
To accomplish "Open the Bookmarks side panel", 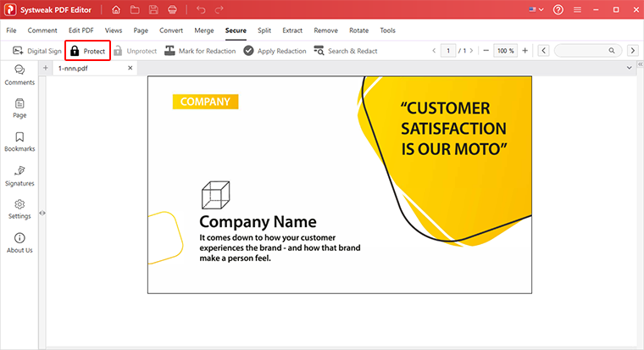I will (x=19, y=142).
